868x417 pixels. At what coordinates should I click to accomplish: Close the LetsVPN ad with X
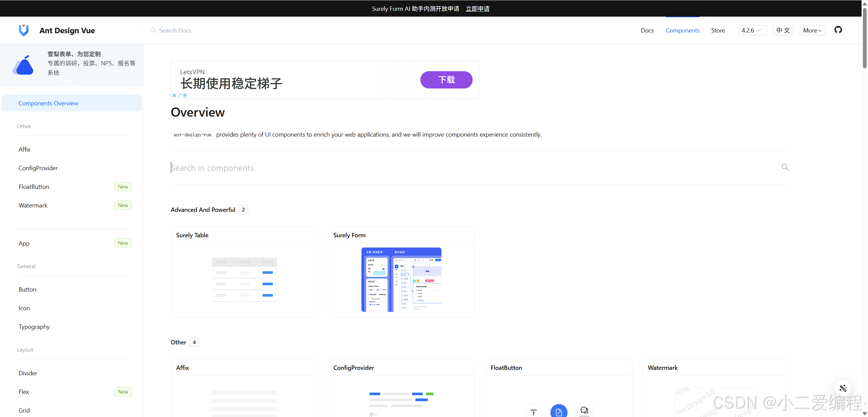pos(174,96)
